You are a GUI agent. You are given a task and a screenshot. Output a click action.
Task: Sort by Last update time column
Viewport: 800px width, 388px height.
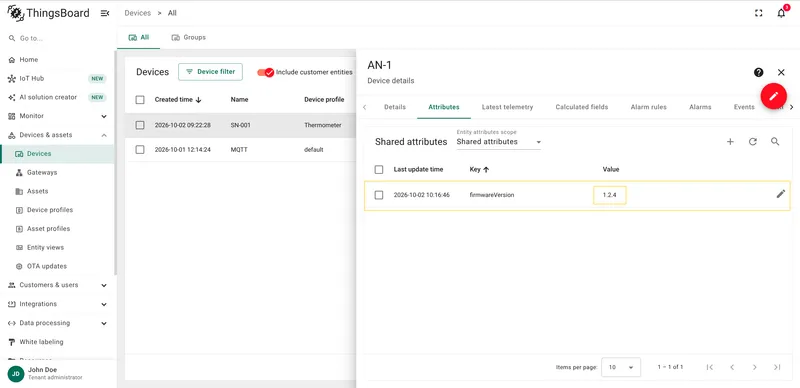click(x=418, y=169)
